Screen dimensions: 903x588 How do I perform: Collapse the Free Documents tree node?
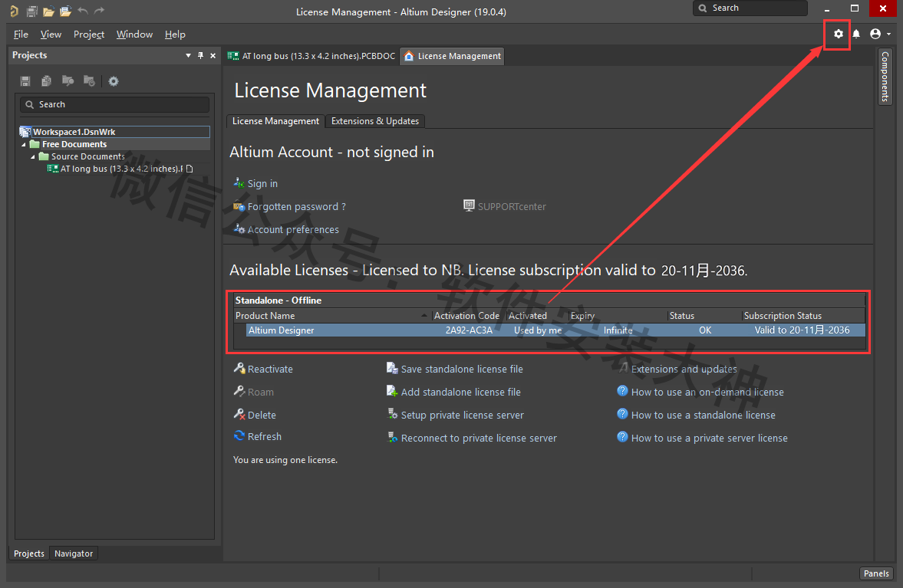(x=24, y=144)
